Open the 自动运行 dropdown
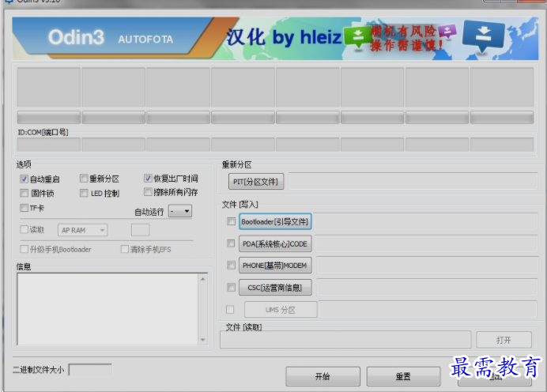The image size is (547, 392). tap(180, 211)
